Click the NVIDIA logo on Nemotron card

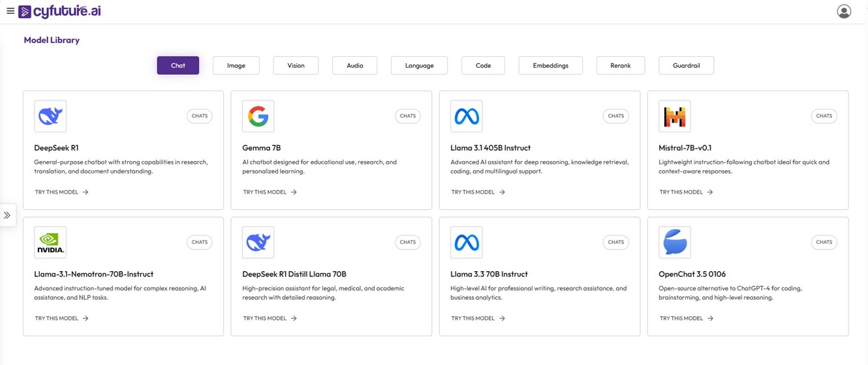click(50, 242)
